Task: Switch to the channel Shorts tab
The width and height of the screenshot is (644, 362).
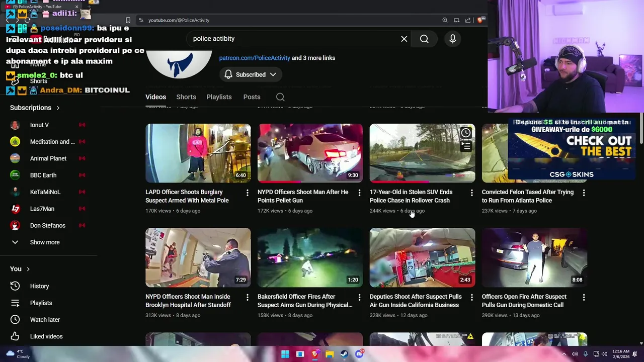Action: [186, 97]
